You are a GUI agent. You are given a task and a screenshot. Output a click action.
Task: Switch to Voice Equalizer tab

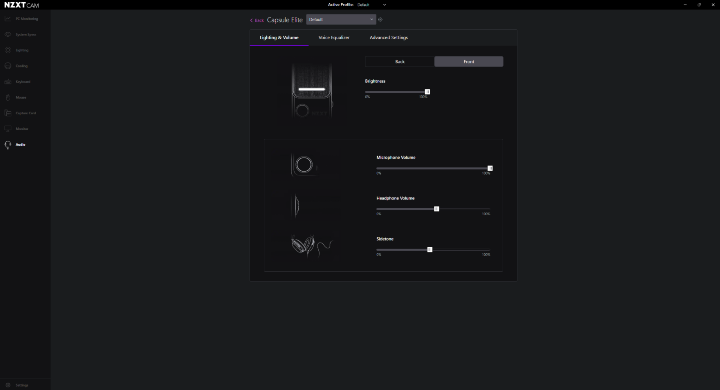click(334, 38)
